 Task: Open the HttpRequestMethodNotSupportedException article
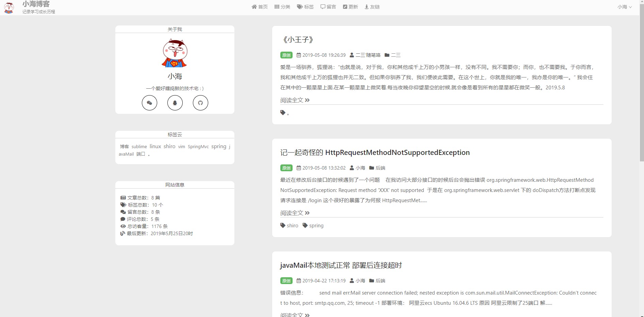click(x=375, y=153)
